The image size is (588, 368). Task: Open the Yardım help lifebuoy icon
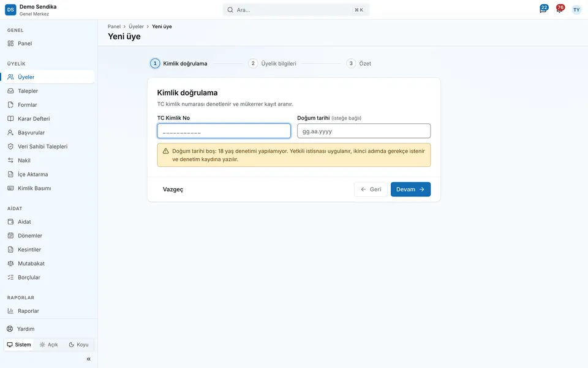click(x=10, y=329)
